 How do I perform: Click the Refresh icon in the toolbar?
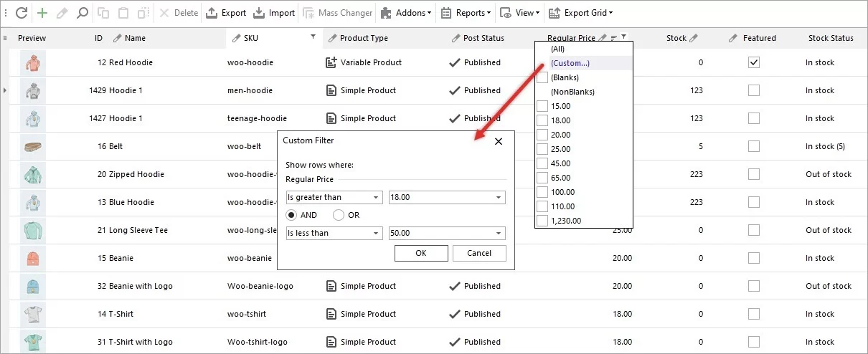22,13
